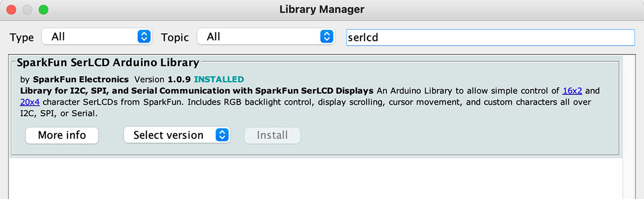Click the empty area below the library entry
The image size is (644, 199).
[317, 179]
